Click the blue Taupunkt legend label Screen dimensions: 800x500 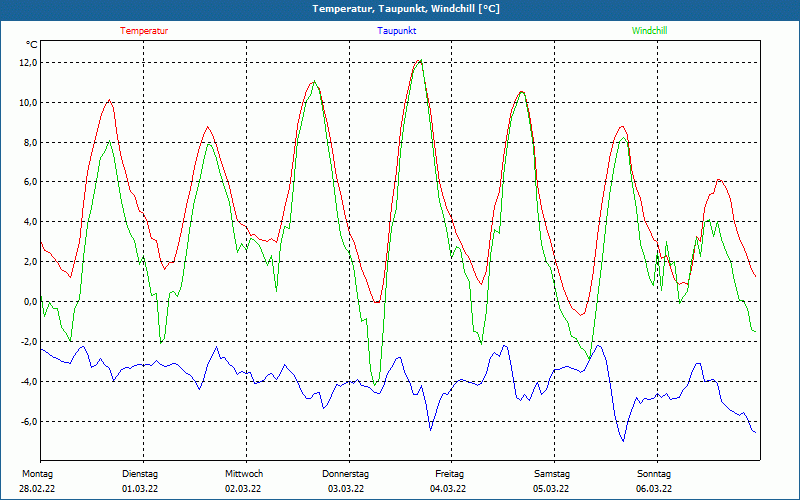396,31
